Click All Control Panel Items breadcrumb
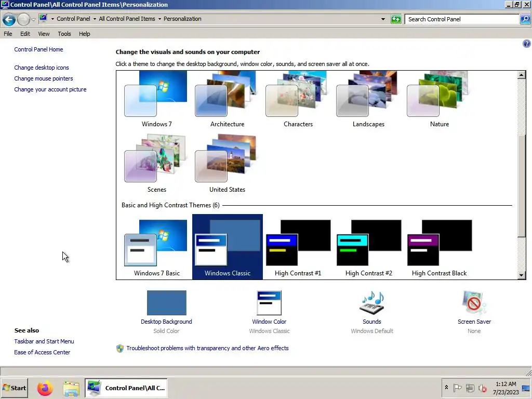Image resolution: width=532 pixels, height=399 pixels. tap(127, 19)
